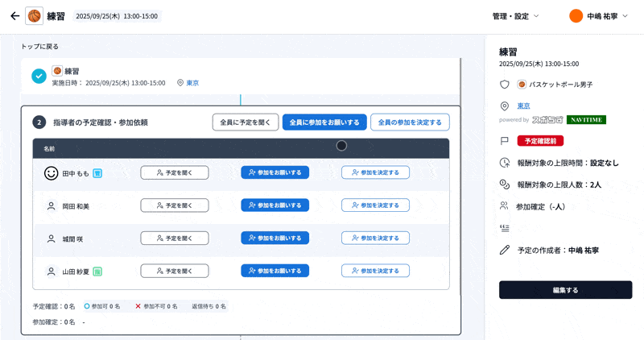644x340 pixels.
Task: Click step number 2 circle indicator
Action: [39, 122]
